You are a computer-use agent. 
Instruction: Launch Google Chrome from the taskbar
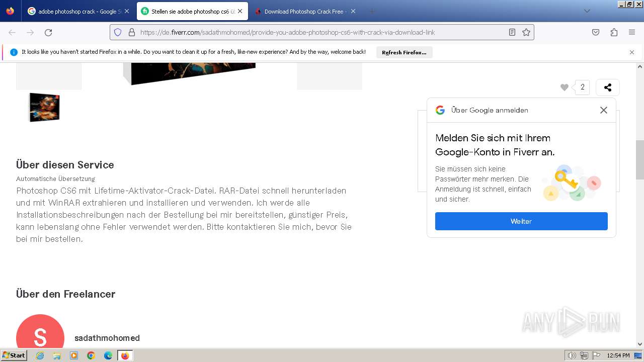point(91,355)
